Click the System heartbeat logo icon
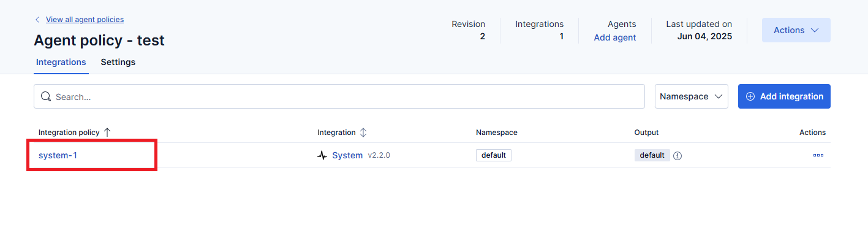The image size is (868, 243). (x=322, y=155)
